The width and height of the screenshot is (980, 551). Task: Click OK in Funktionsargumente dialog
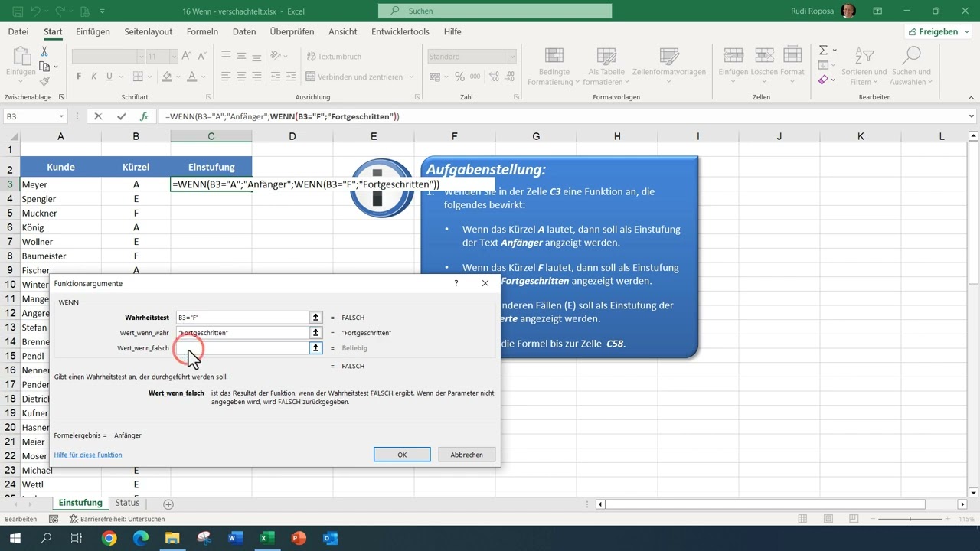pyautogui.click(x=402, y=455)
